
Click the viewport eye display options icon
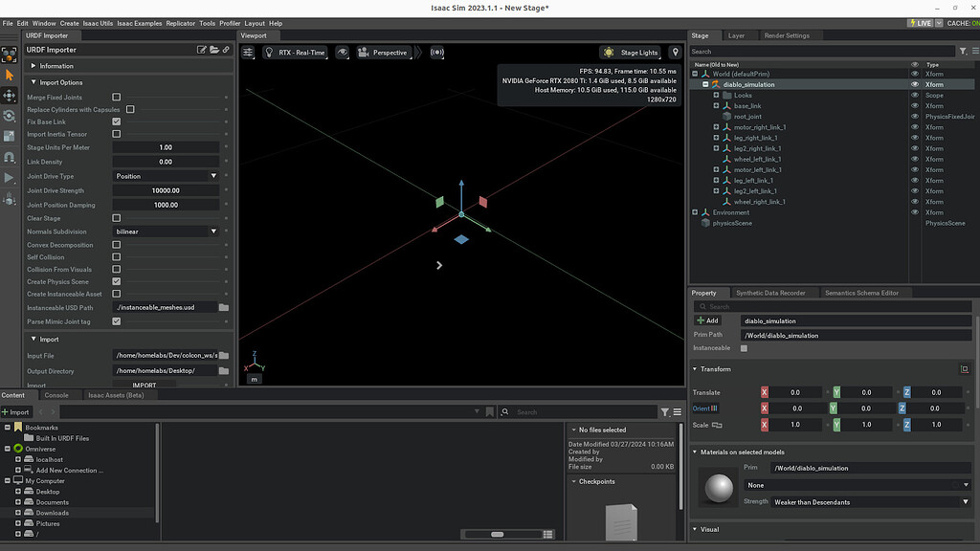(343, 53)
